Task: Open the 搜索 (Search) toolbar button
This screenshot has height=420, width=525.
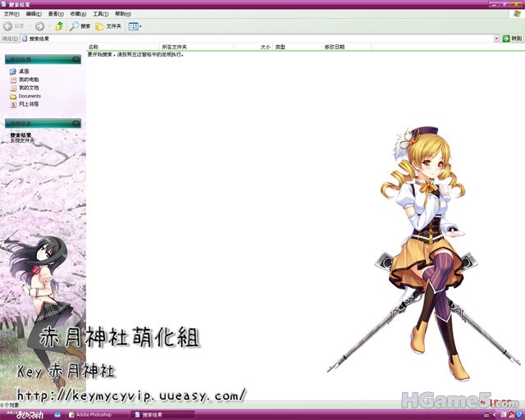Action: 80,26
